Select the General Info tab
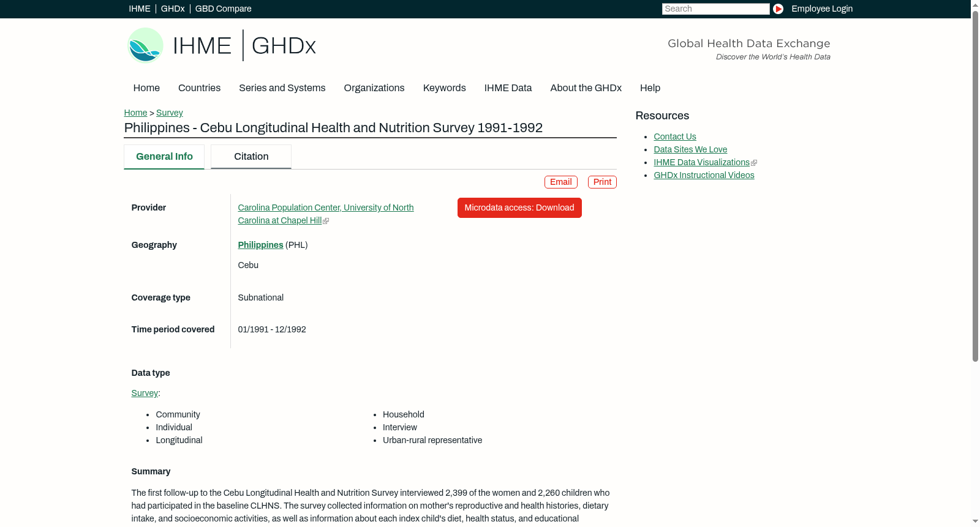980x527 pixels. (164, 157)
